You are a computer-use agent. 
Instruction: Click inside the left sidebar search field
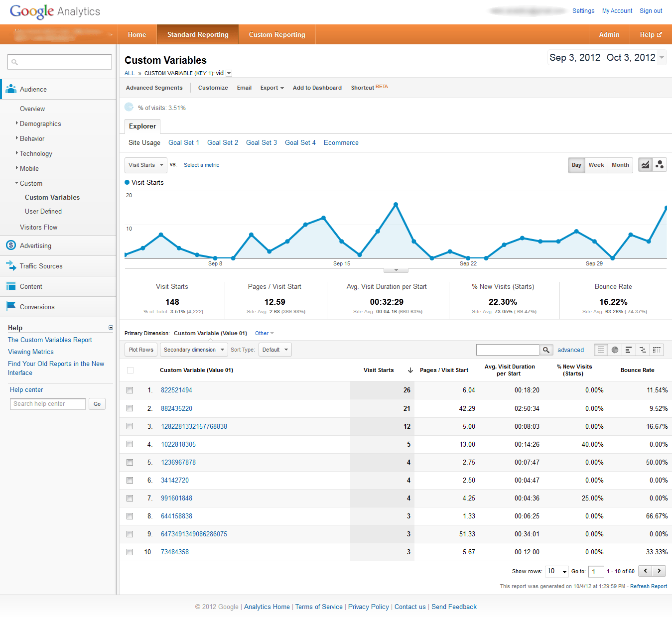pyautogui.click(x=59, y=62)
